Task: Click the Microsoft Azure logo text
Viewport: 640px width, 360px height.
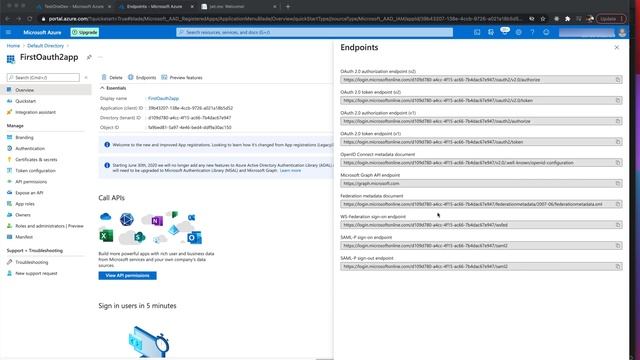Action: point(42,32)
